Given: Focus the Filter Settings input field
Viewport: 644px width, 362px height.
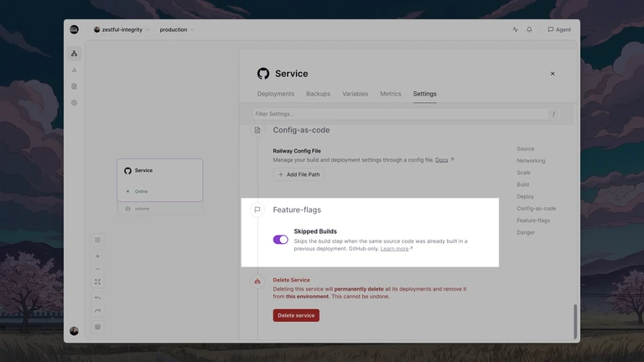Looking at the screenshot, I should (x=406, y=114).
